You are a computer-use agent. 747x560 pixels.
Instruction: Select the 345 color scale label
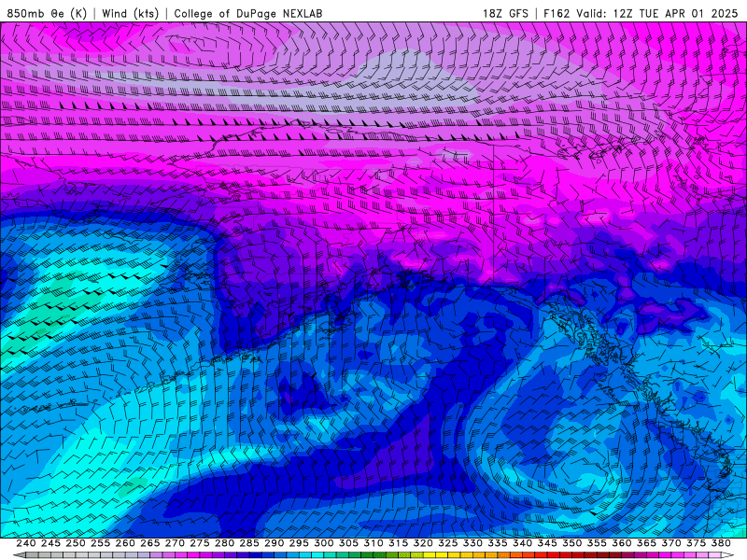pyautogui.click(x=547, y=543)
